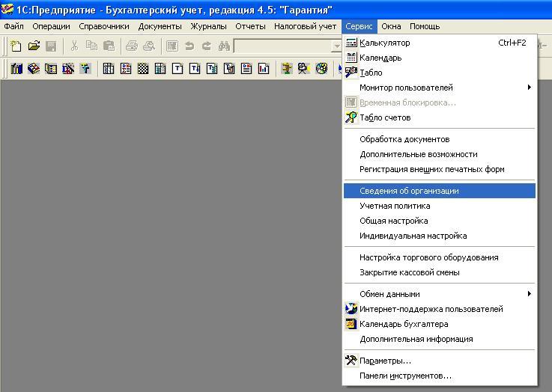The width and height of the screenshot is (552, 392).
Task: Click the bar chart document icon
Action: (x=264, y=68)
